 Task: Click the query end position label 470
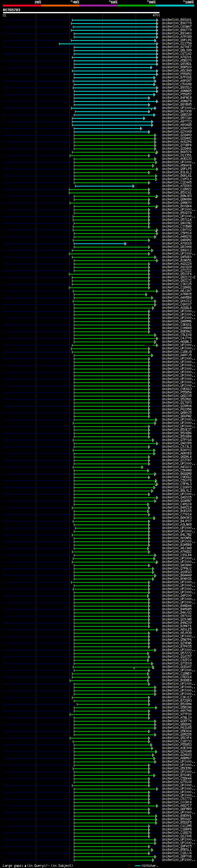click(155, 15)
